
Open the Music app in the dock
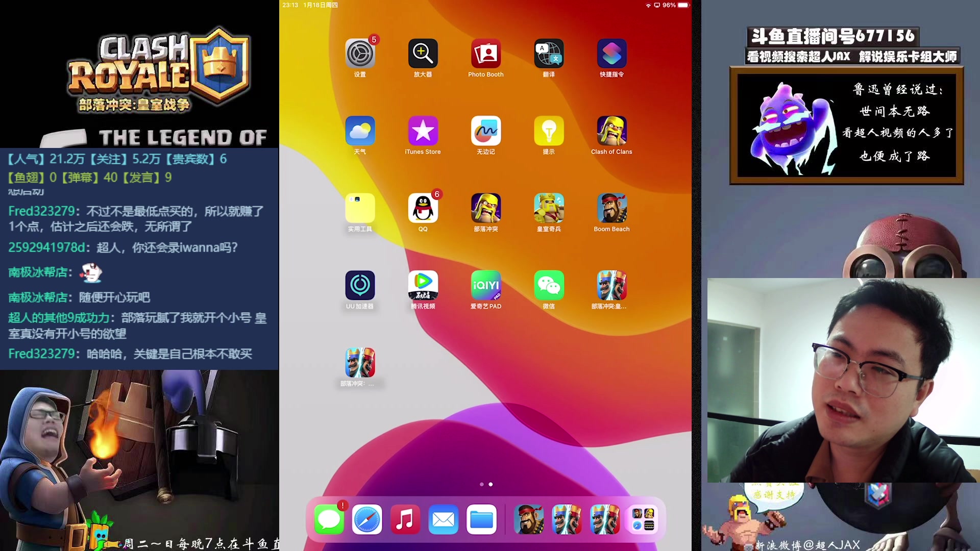pos(405,519)
